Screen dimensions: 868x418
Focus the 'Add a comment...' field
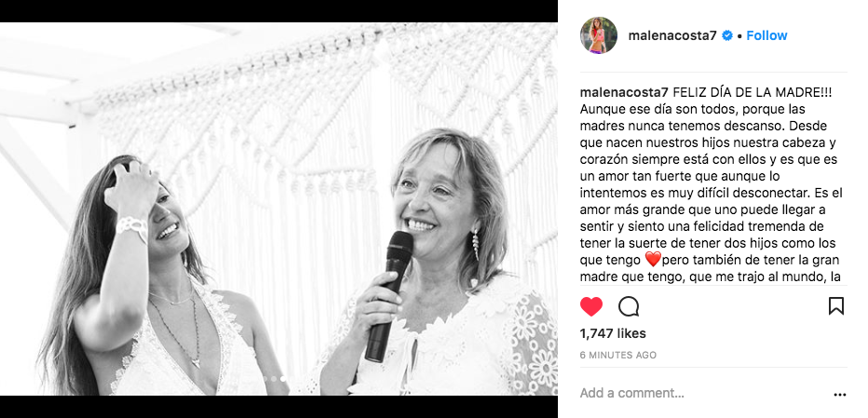point(703,393)
